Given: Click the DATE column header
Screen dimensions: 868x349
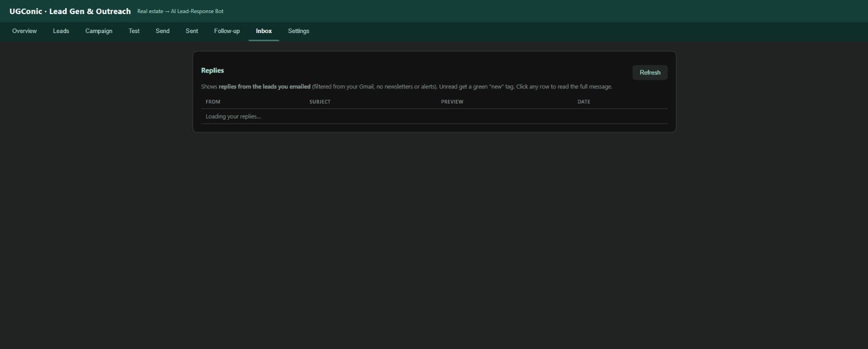Looking at the screenshot, I should pyautogui.click(x=584, y=102).
